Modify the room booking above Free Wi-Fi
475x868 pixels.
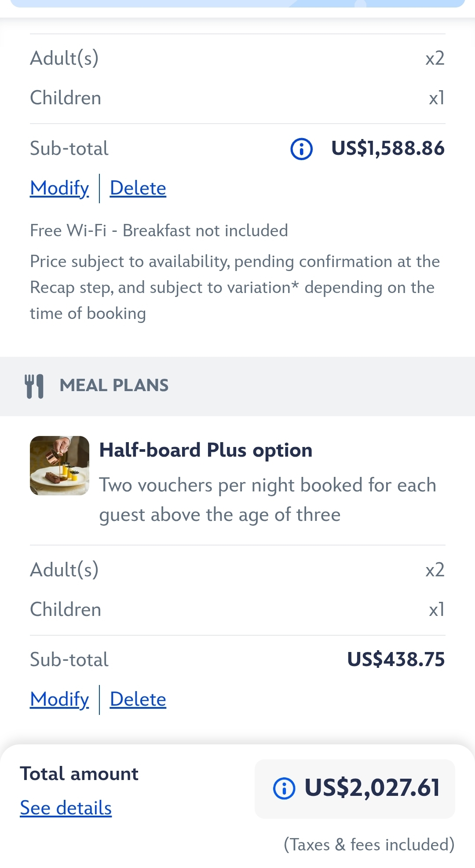[x=59, y=188]
